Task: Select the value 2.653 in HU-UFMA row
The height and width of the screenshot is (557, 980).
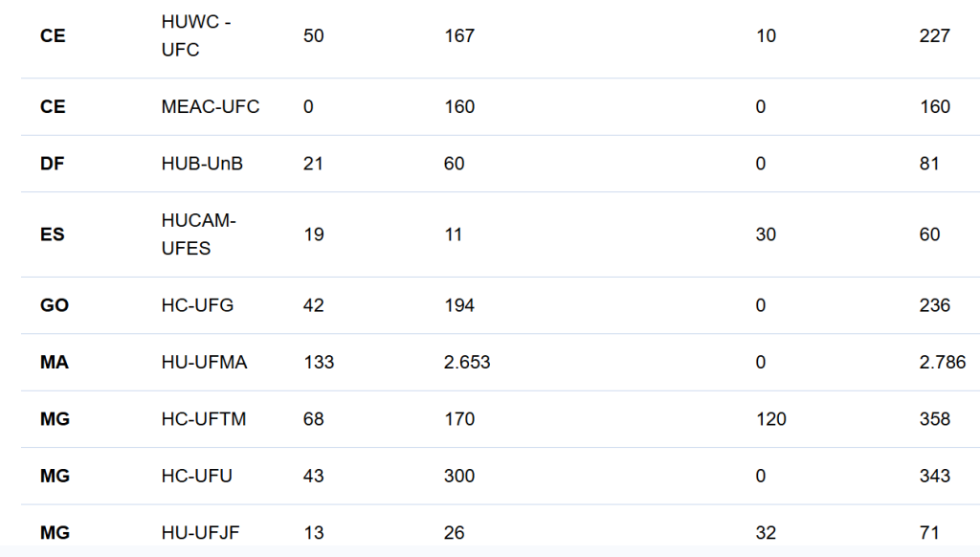Action: (467, 363)
